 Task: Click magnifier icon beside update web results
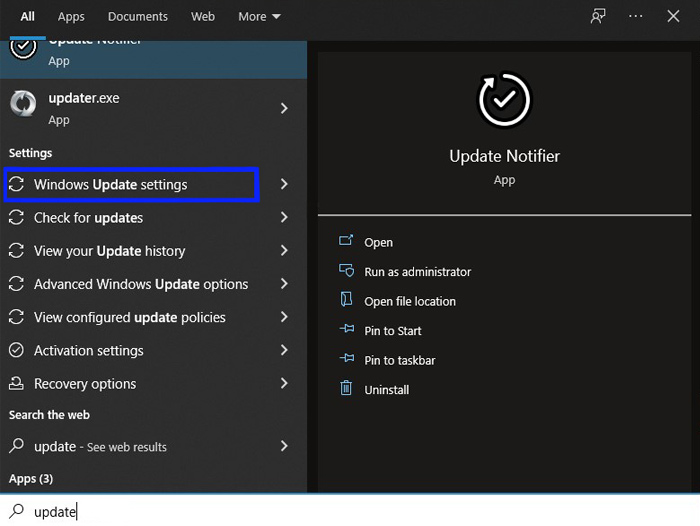click(x=17, y=445)
